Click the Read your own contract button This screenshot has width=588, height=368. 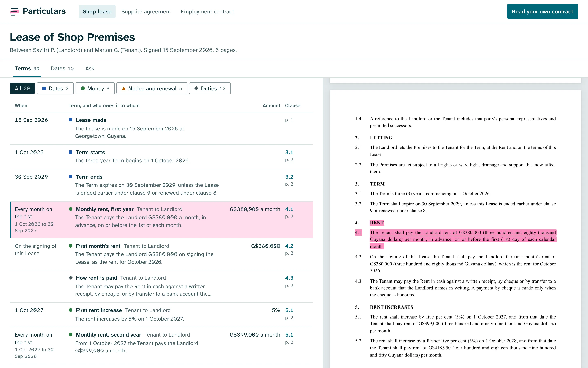(x=542, y=11)
